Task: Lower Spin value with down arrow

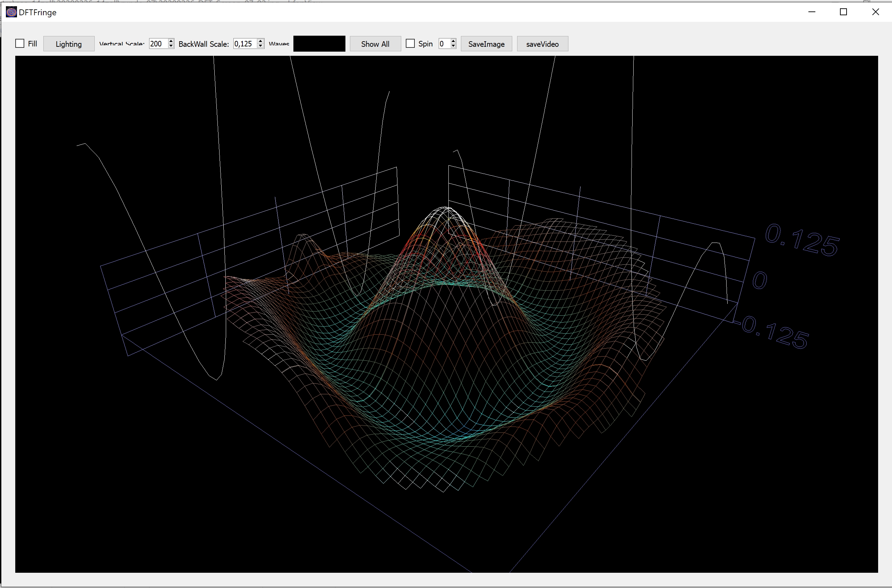Action: click(453, 46)
